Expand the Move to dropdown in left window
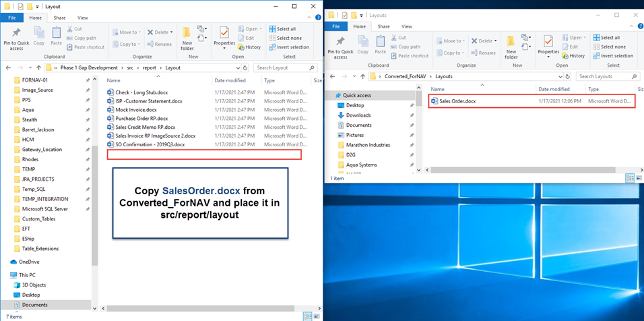Viewport: 644px width, 321px height. pos(129,32)
